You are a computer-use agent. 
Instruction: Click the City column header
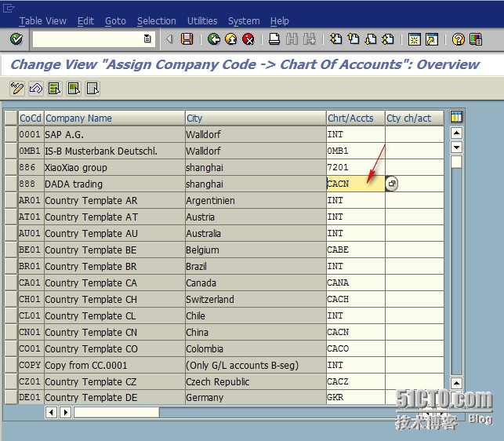click(256, 118)
